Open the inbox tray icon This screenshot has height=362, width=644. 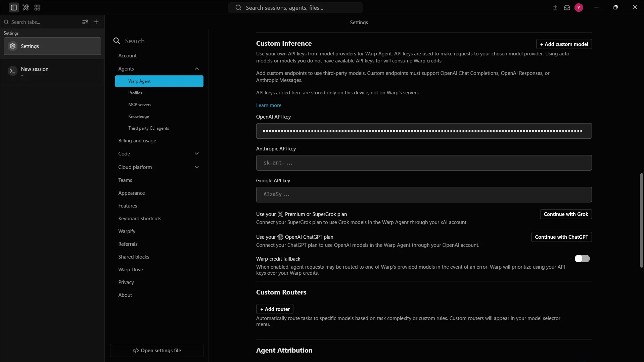click(567, 7)
